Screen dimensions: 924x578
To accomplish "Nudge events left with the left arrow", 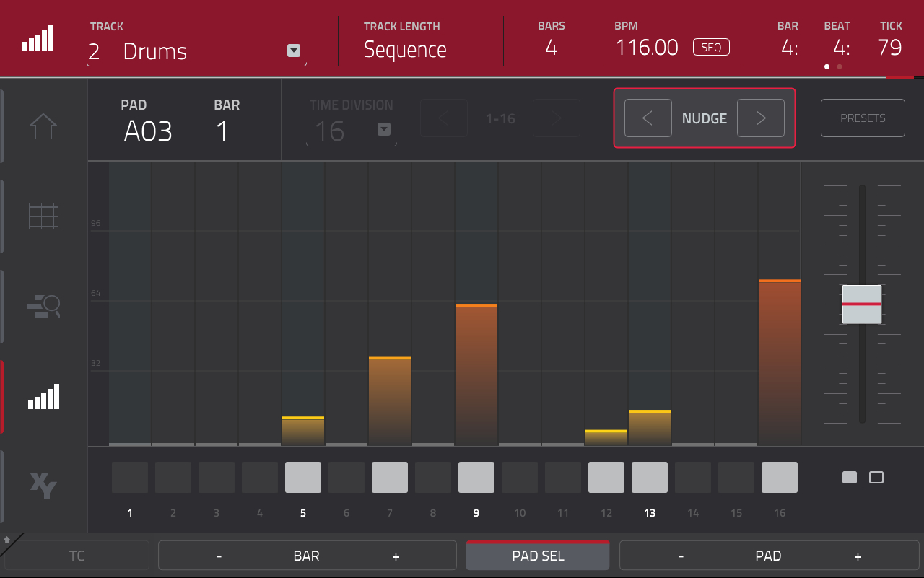I will click(648, 118).
